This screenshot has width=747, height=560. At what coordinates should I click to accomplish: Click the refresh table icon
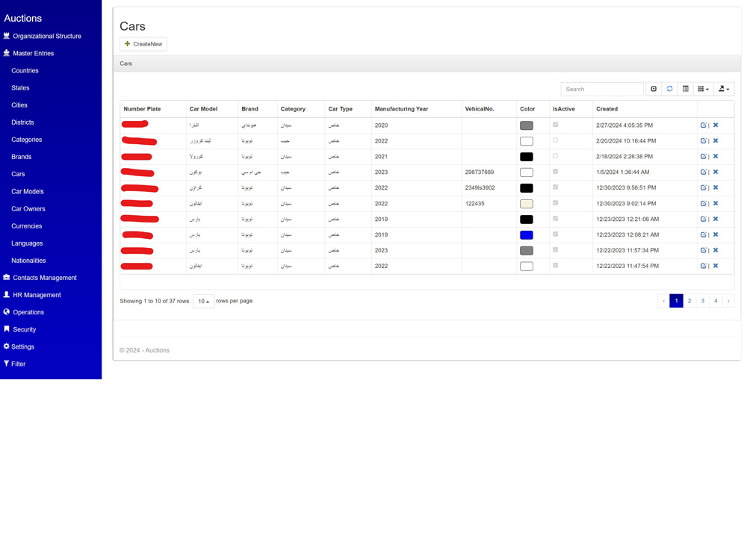pyautogui.click(x=669, y=89)
